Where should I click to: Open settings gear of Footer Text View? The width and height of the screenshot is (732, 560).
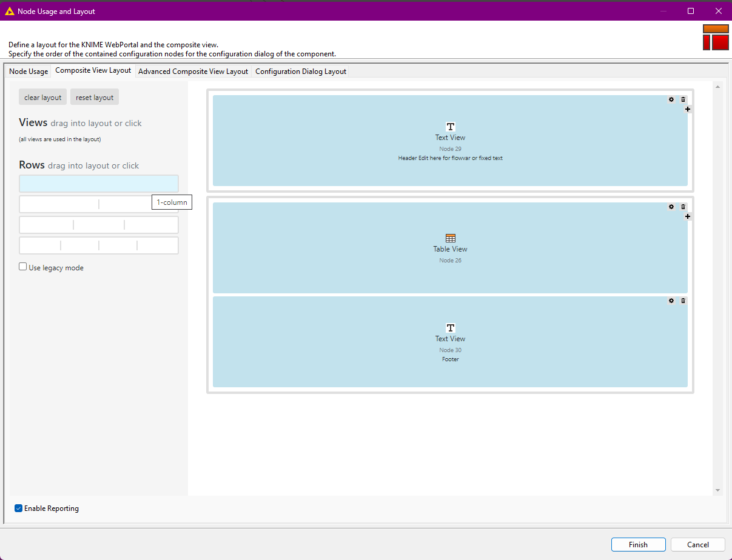point(671,301)
